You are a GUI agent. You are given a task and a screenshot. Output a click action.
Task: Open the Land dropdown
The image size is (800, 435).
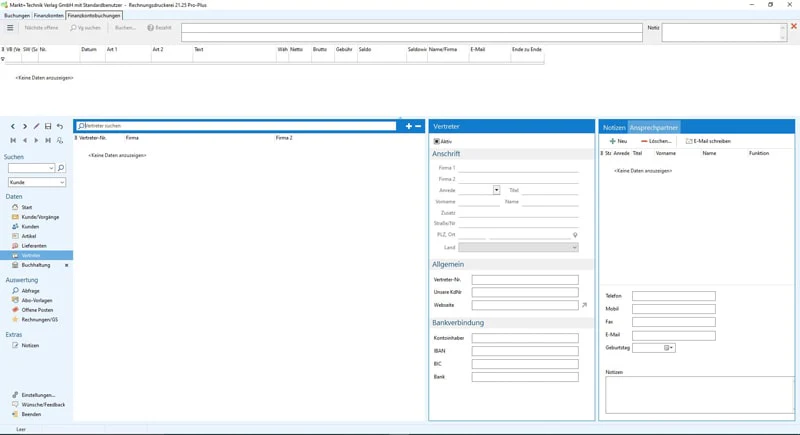pos(518,247)
